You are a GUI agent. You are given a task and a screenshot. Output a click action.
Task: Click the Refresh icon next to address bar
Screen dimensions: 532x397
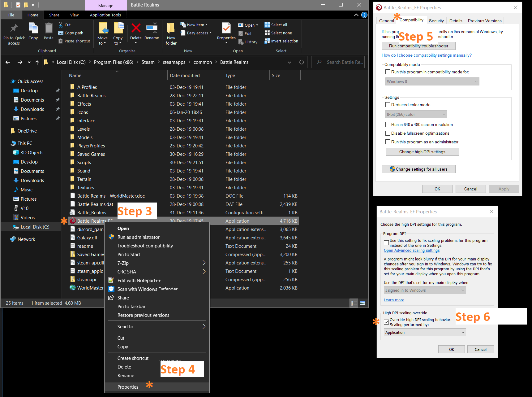[x=301, y=62]
